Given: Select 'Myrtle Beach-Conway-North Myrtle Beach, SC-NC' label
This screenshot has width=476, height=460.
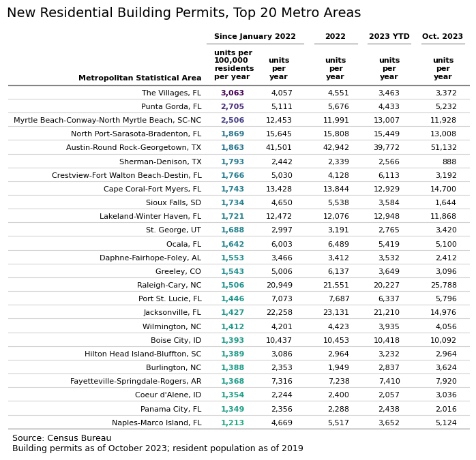Looking at the screenshot, I should click(x=108, y=120).
